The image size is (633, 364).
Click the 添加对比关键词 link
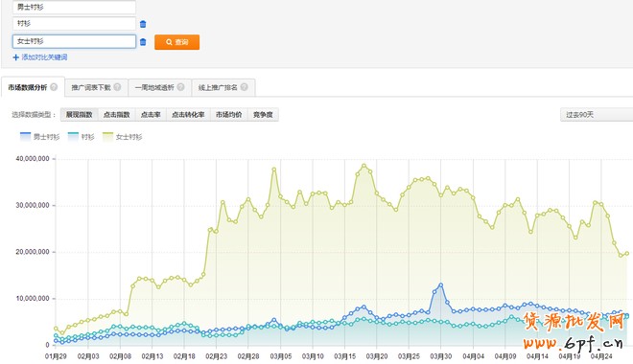click(x=44, y=57)
